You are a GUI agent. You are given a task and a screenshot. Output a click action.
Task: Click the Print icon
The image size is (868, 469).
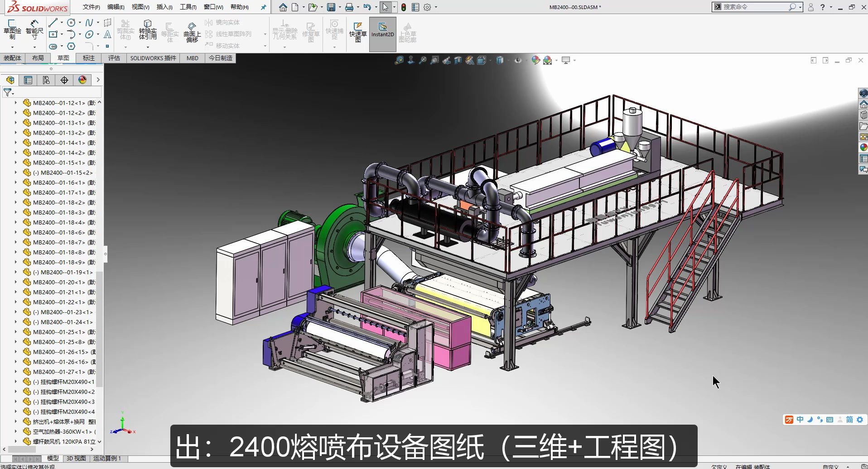[349, 7]
